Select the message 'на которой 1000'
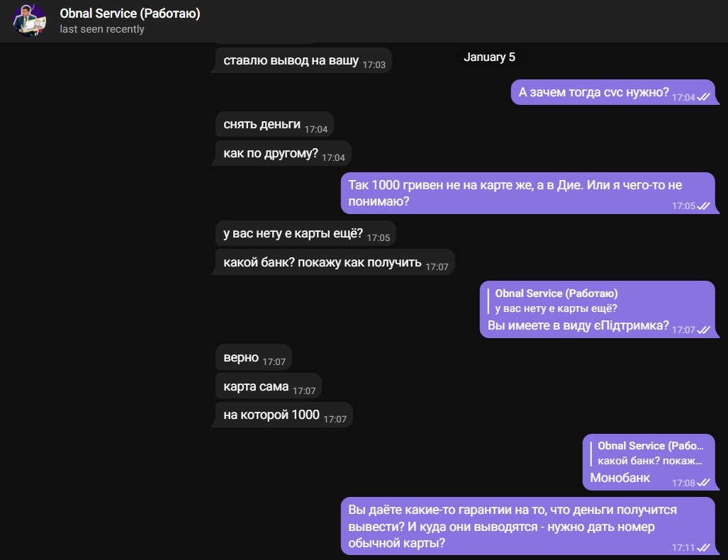728x560 pixels. coord(271,415)
